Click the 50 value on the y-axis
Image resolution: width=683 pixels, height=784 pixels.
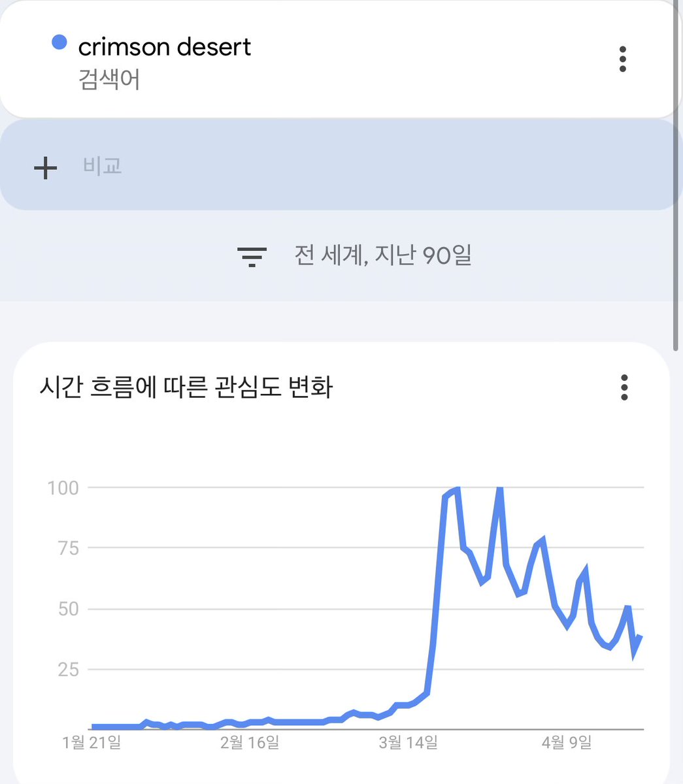[67, 609]
